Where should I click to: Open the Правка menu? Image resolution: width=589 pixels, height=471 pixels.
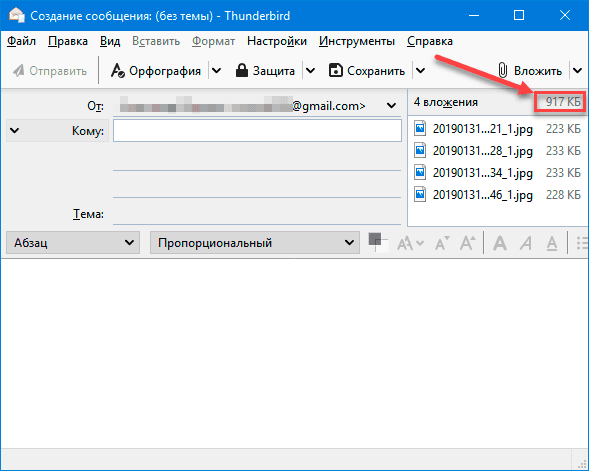coord(68,41)
